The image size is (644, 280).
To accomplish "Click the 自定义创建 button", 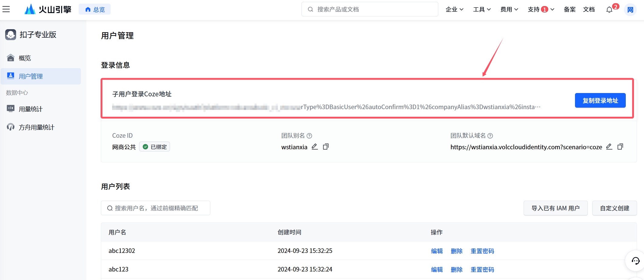I will (615, 208).
